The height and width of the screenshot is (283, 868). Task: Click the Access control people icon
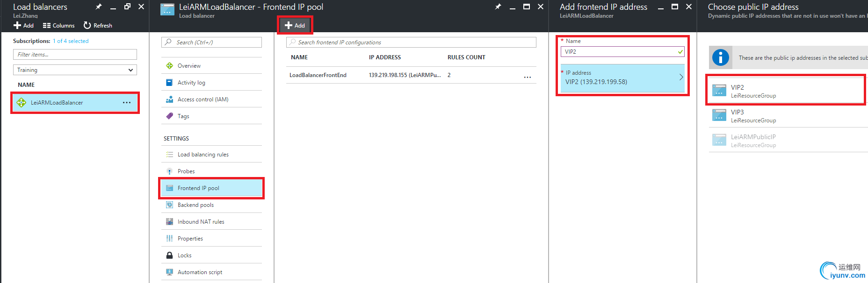coord(169,99)
